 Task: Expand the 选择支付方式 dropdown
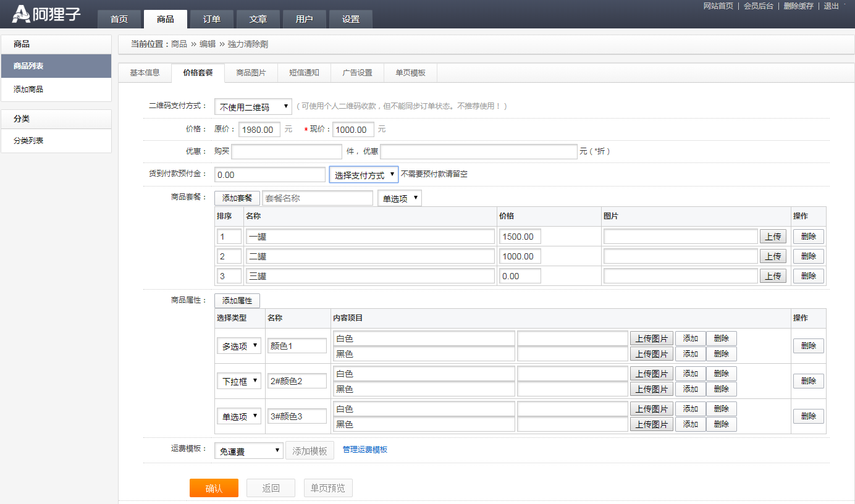(363, 175)
